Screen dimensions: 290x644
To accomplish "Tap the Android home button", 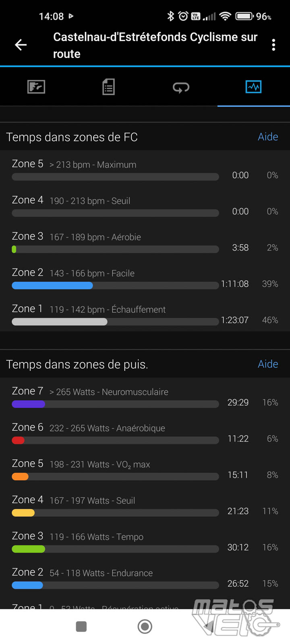I will pos(145,626).
